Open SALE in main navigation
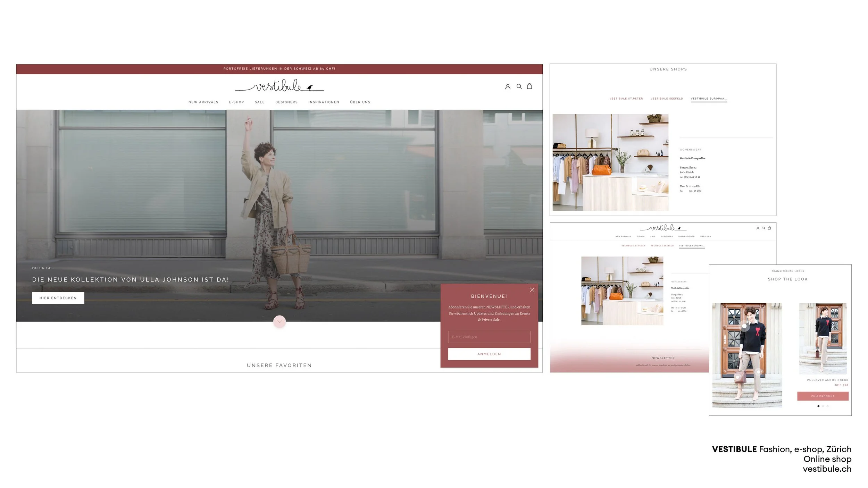 tap(260, 102)
